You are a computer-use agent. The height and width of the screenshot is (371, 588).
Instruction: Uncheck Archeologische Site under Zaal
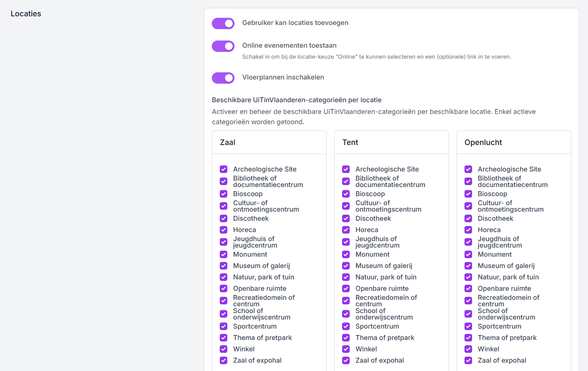pos(224,169)
